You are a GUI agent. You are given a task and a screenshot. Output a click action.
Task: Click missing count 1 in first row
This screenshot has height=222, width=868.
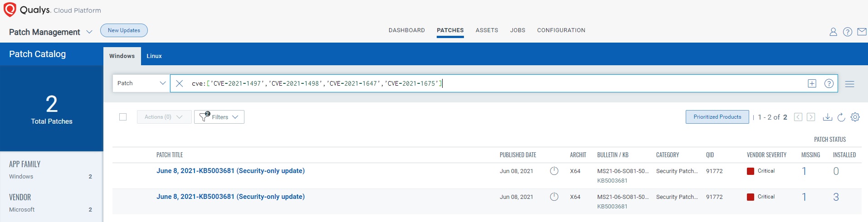(804, 171)
